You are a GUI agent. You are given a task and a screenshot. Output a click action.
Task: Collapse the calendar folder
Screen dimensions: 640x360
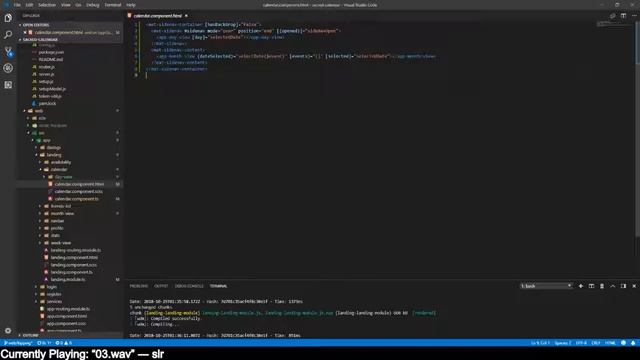pos(40,170)
